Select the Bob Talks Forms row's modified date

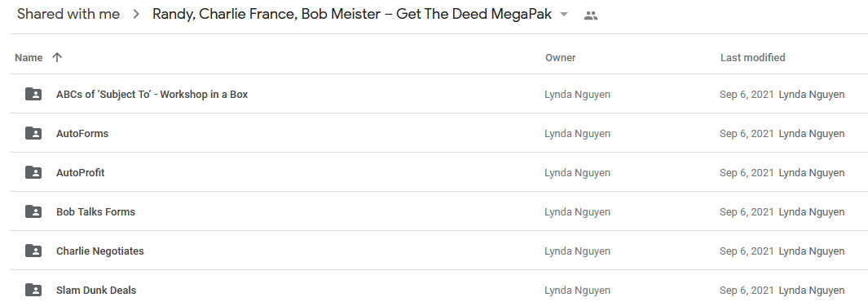click(x=747, y=211)
